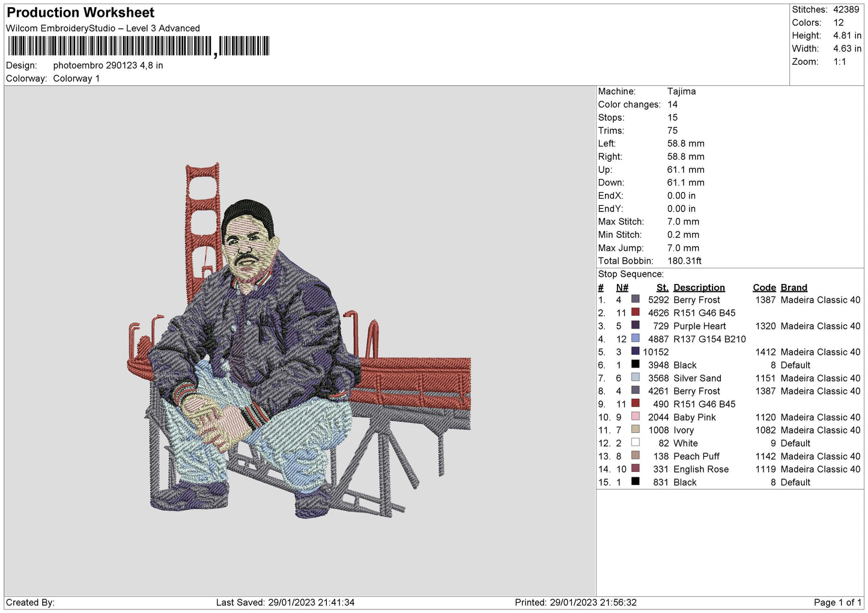Image resolution: width=868 pixels, height=613 pixels.
Task: Click the barcode below the worksheet title
Action: (139, 46)
